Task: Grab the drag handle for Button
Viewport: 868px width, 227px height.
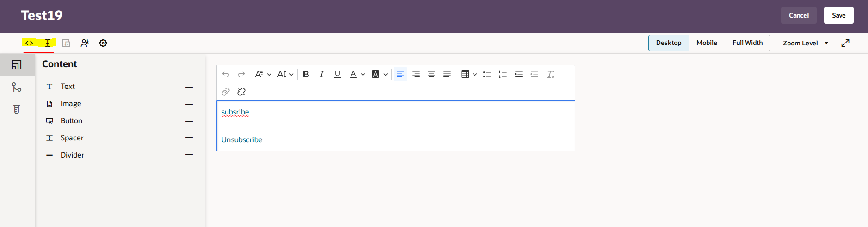Action: point(189,121)
